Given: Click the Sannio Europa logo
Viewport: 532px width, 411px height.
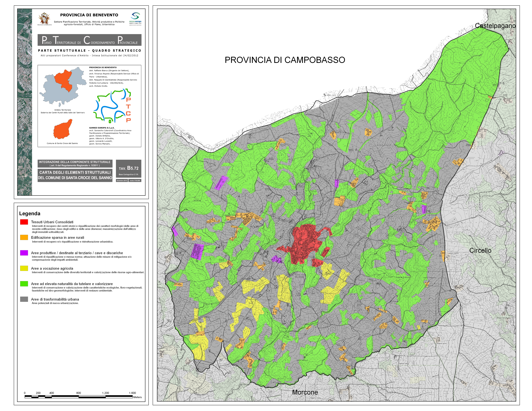Looking at the screenshot, I should (135, 19).
